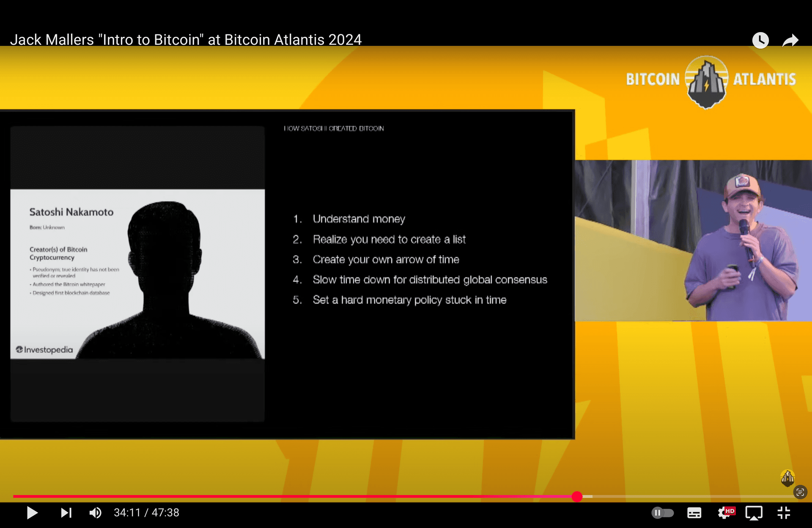The width and height of the screenshot is (812, 528).
Task: Click the 34:11 / 47:38 time display
Action: coord(146,513)
